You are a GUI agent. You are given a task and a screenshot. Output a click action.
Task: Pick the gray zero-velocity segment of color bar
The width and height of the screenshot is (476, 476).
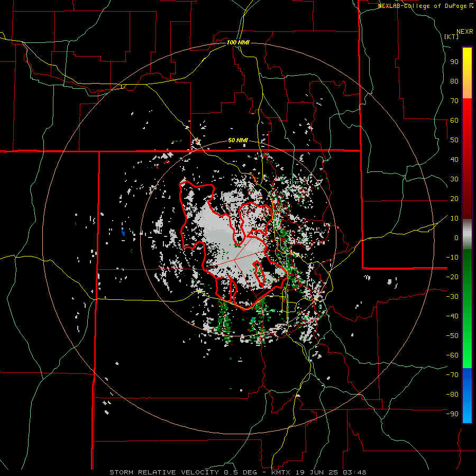[467, 234]
